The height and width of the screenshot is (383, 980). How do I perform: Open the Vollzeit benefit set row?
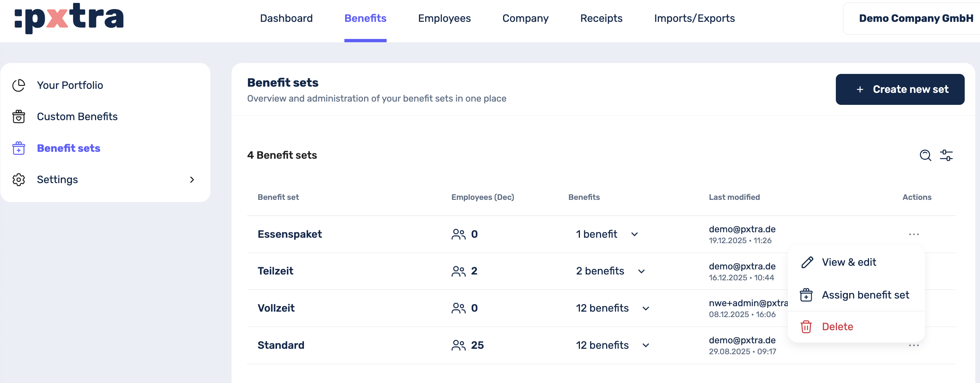pyautogui.click(x=276, y=308)
